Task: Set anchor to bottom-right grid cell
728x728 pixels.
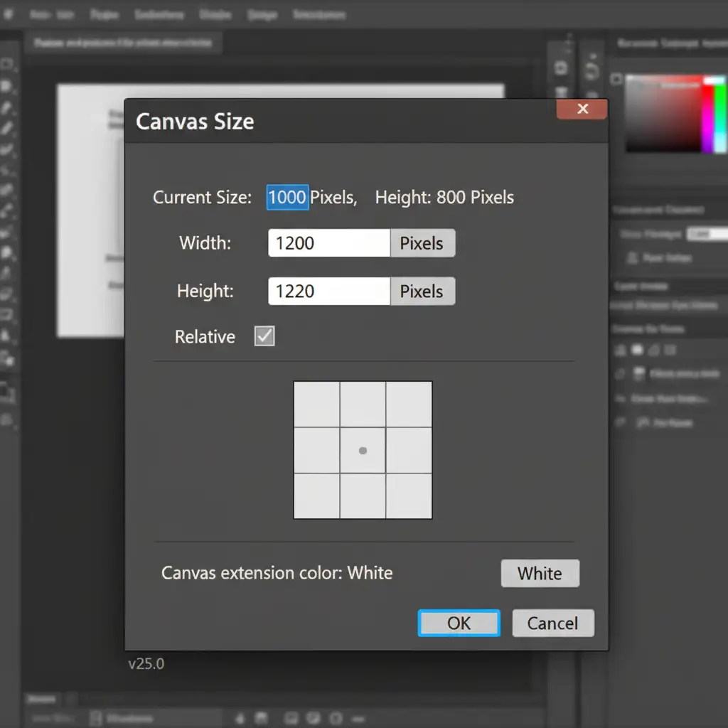Action: click(409, 496)
